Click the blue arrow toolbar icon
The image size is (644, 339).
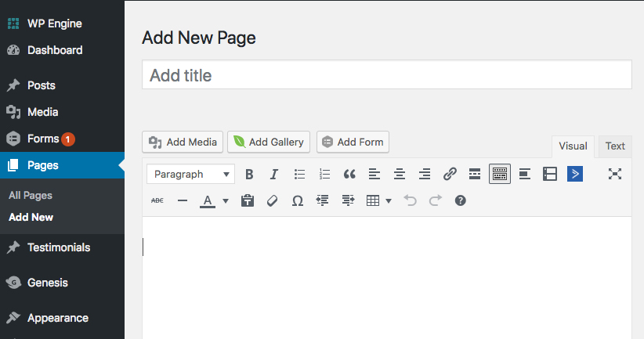pos(575,174)
